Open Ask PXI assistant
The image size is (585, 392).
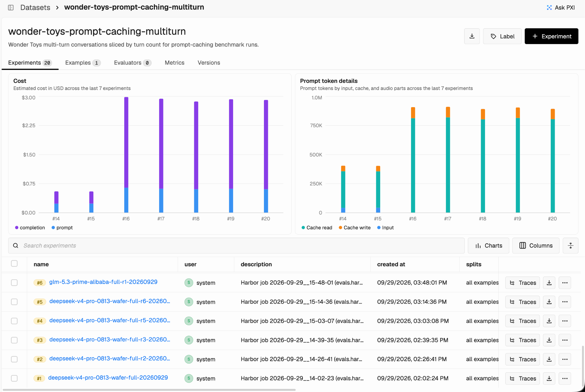(561, 7)
